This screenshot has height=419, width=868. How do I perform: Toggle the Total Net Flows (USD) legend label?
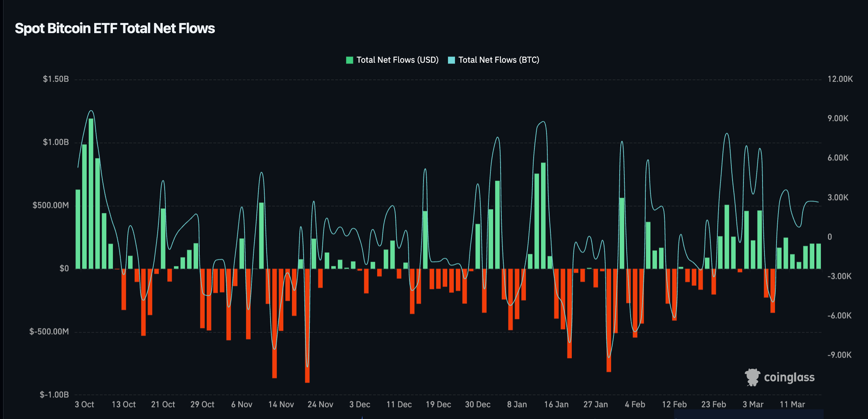coord(397,60)
